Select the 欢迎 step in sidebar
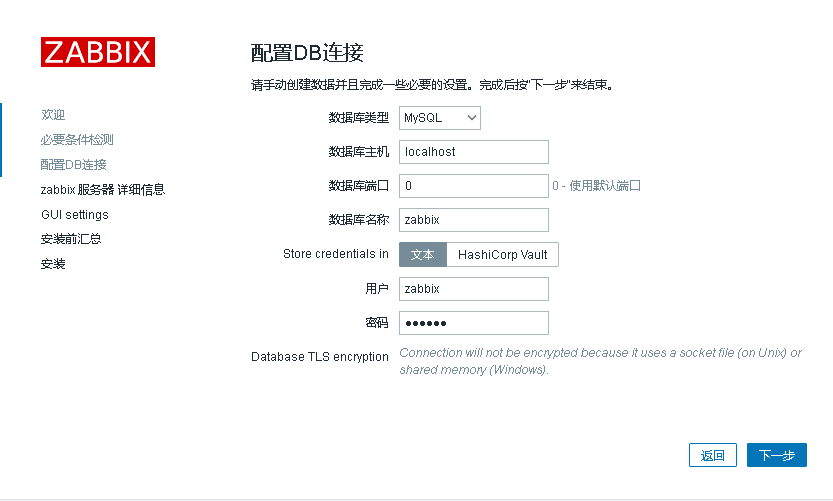Viewport: 833px width, 501px height. [x=53, y=115]
